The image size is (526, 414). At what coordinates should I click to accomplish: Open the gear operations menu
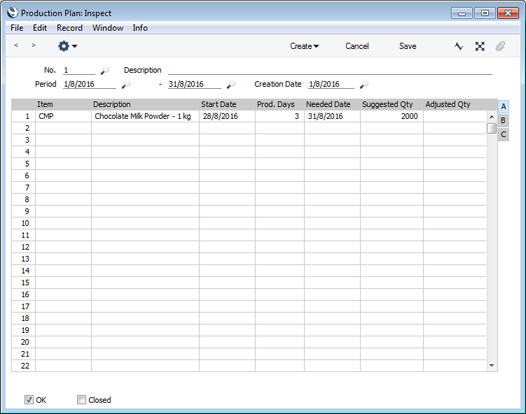tap(67, 46)
